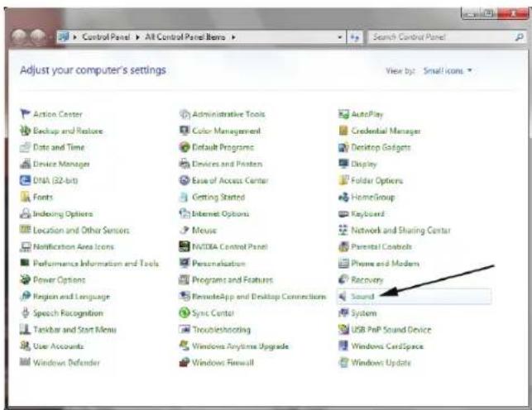532x410 pixels.
Task: Open the Indexing Options icon
Action: point(25,213)
